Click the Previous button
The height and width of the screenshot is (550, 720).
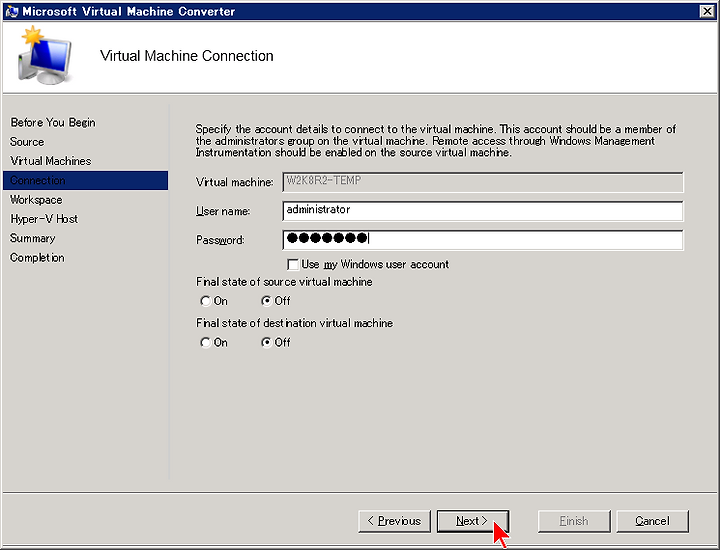tap(394, 521)
